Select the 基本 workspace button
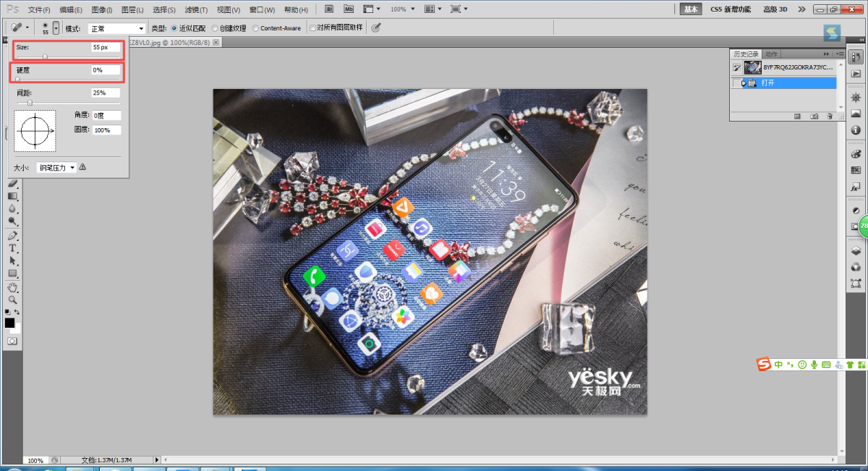This screenshot has height=471, width=868. [691, 9]
